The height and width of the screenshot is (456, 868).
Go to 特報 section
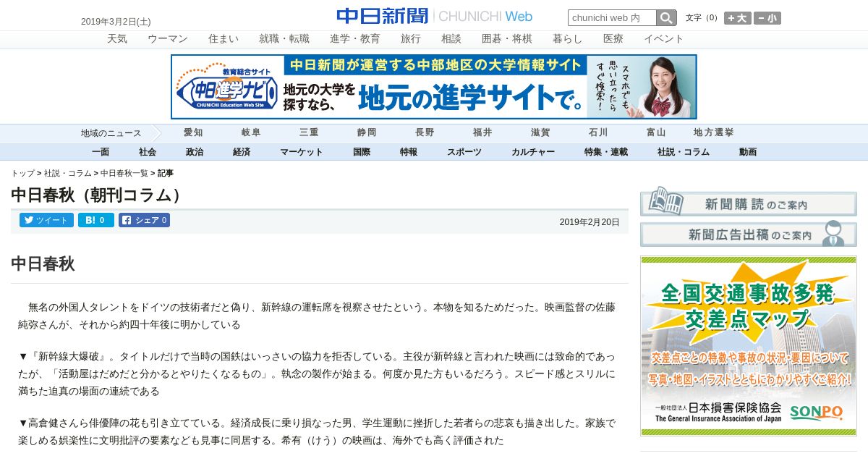[x=409, y=152]
